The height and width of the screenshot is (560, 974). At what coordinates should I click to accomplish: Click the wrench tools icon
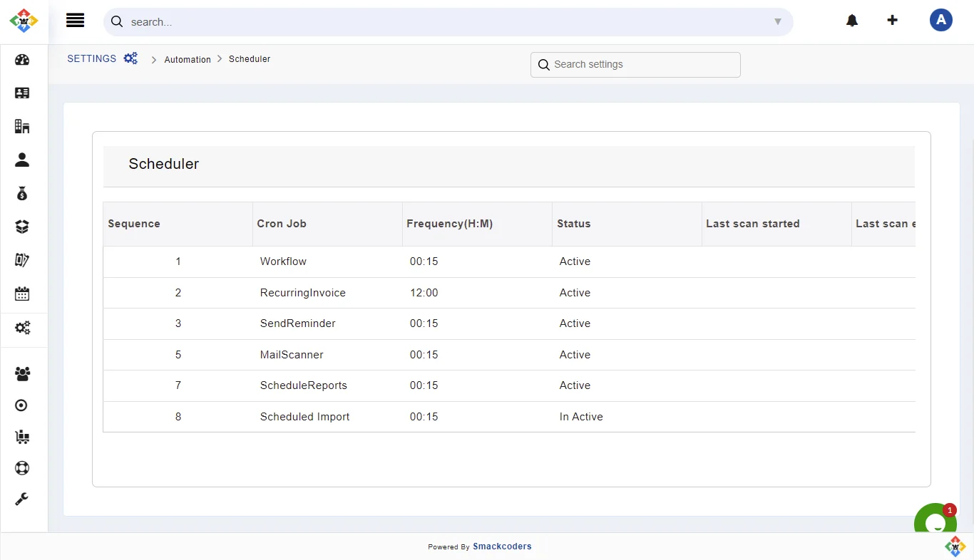[x=21, y=499]
